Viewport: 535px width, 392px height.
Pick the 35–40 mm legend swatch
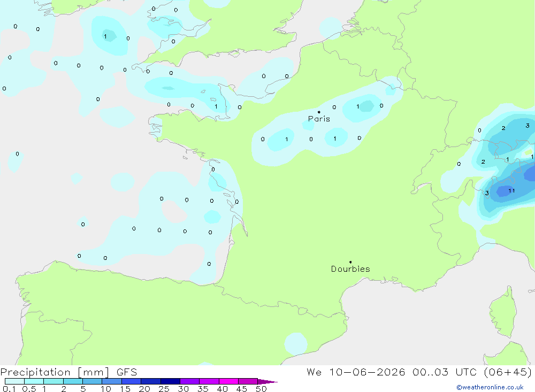209,381
